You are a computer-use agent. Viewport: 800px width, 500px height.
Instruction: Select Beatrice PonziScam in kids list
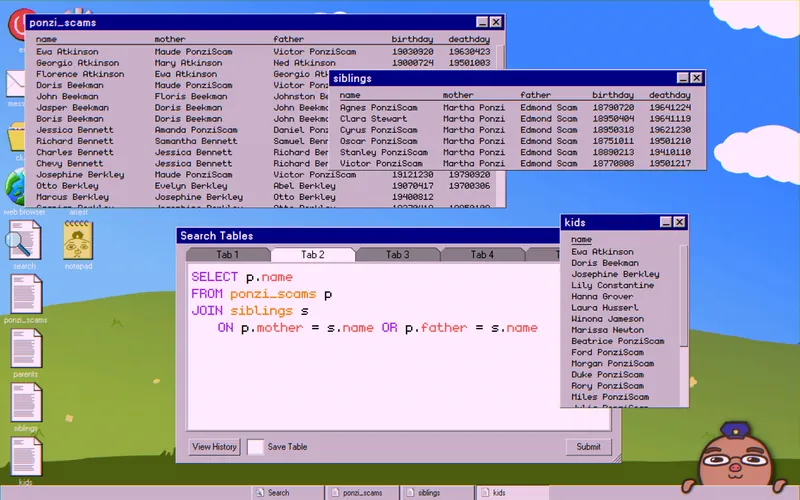[617, 341]
